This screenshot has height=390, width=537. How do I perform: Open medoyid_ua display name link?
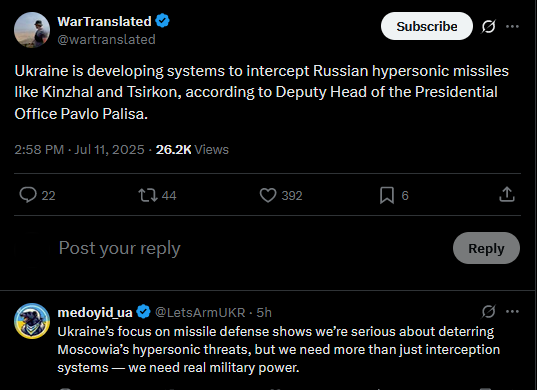[95, 312]
